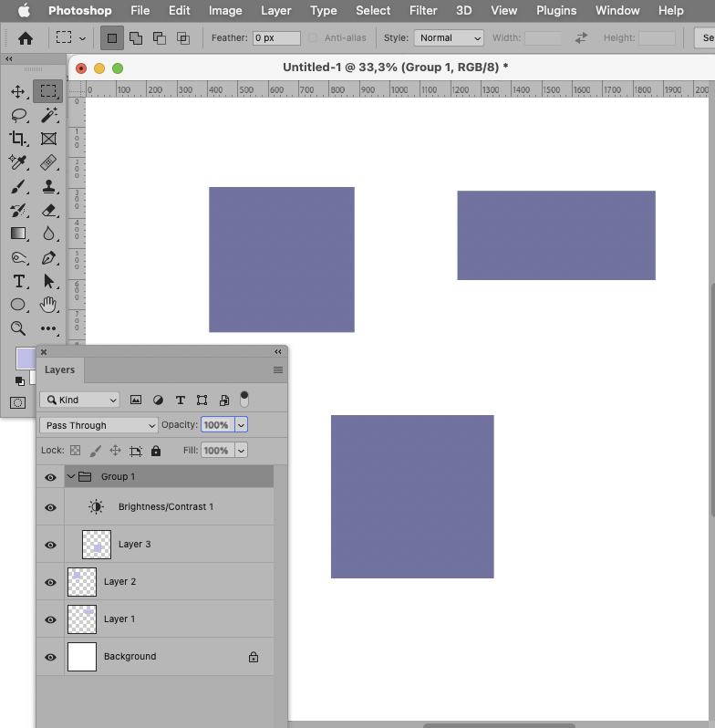Open the Layer menu

click(x=275, y=10)
